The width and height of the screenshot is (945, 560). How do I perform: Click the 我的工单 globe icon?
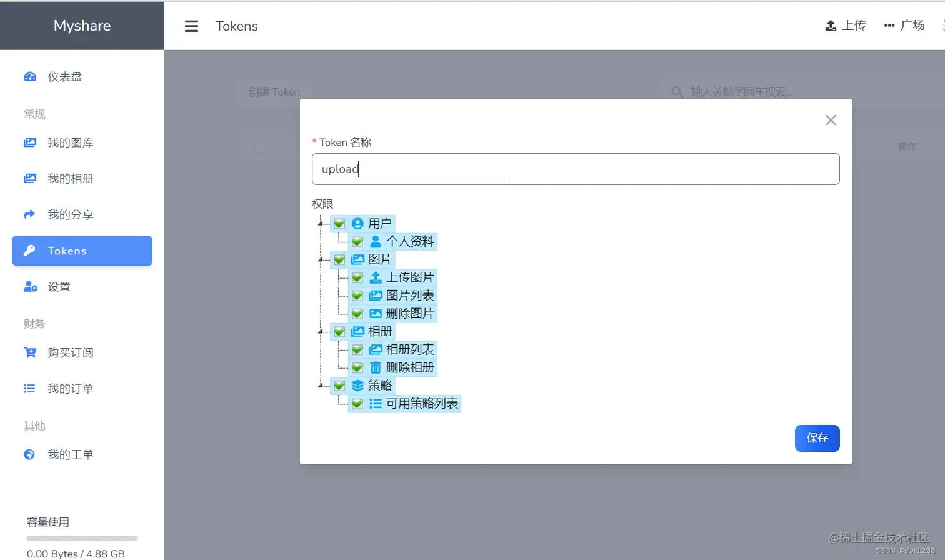(x=29, y=454)
